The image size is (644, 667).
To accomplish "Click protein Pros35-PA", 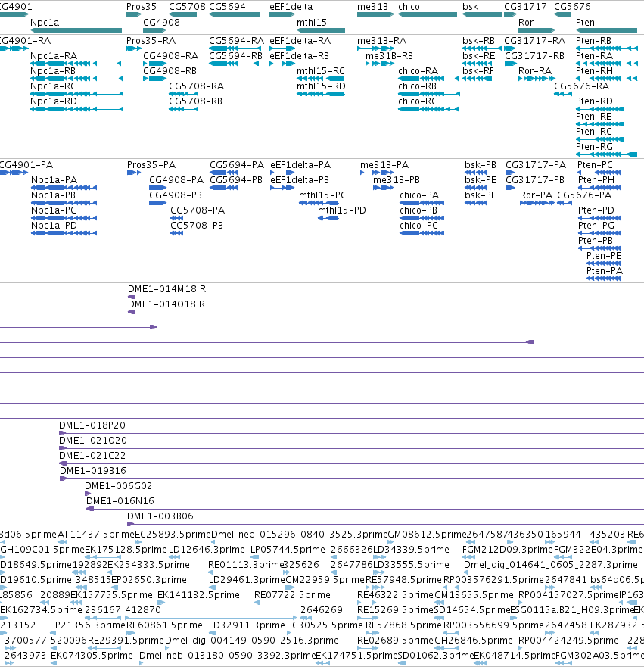I will 134,173.
